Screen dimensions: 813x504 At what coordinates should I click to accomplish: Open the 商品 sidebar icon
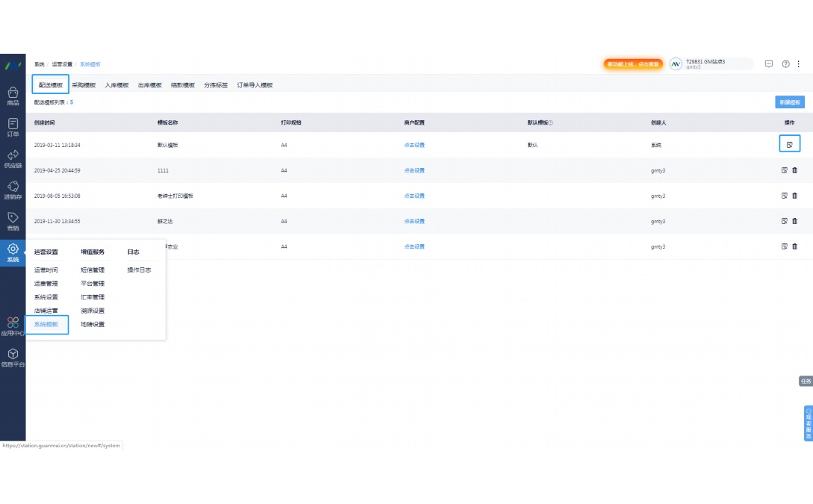pos(13,96)
